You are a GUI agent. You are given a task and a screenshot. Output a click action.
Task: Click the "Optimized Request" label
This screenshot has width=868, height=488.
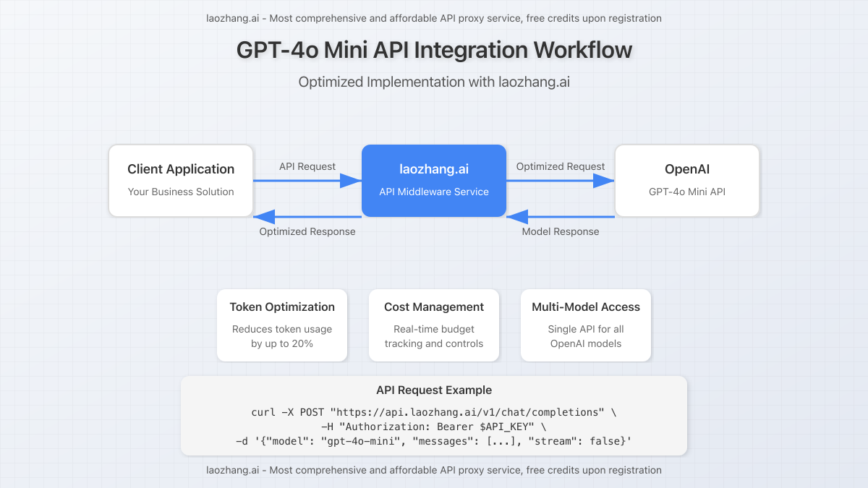pos(561,166)
